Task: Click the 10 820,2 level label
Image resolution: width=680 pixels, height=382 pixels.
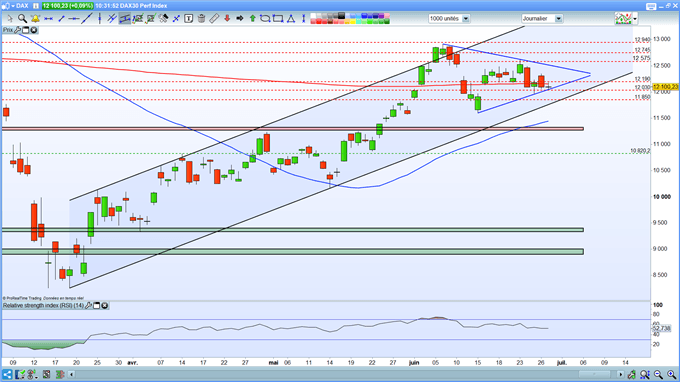Action: pos(640,151)
